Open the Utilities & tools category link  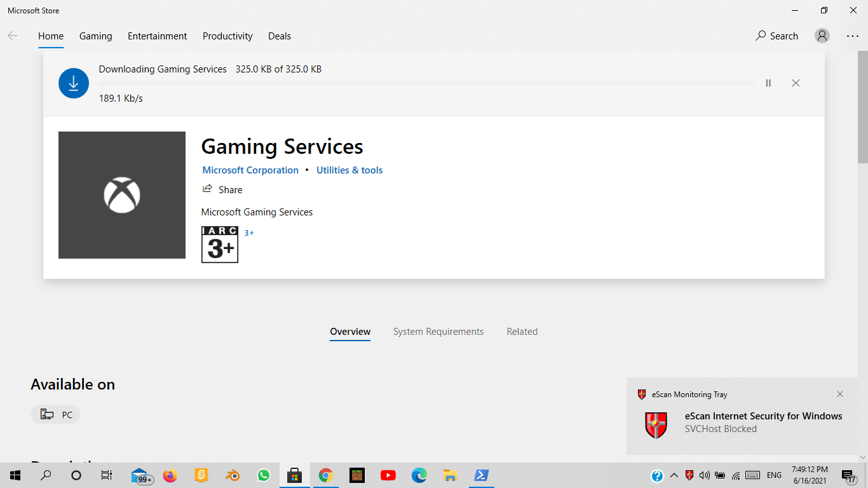(x=349, y=170)
